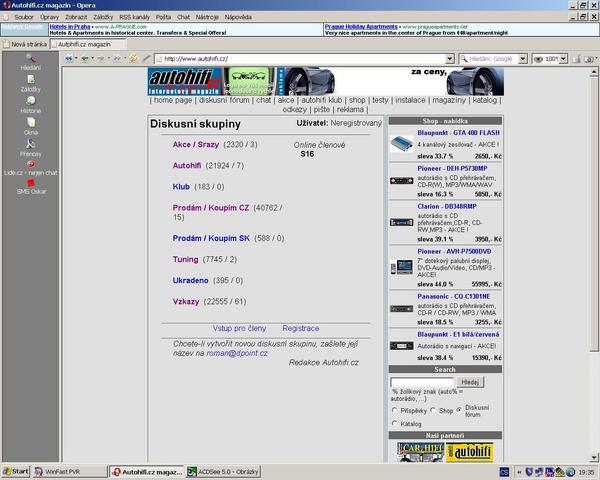This screenshot has height=480, width=600.
Task: Open the Hledání search panel
Action: 31,62
